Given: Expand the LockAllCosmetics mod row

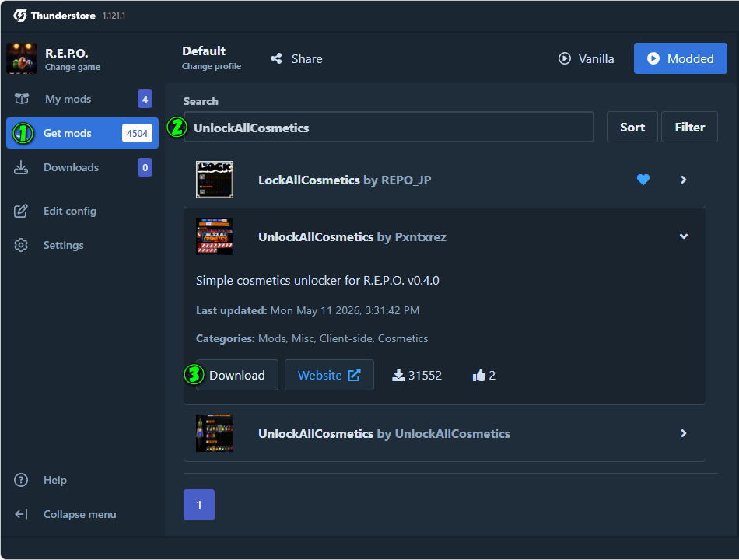Looking at the screenshot, I should pos(684,180).
